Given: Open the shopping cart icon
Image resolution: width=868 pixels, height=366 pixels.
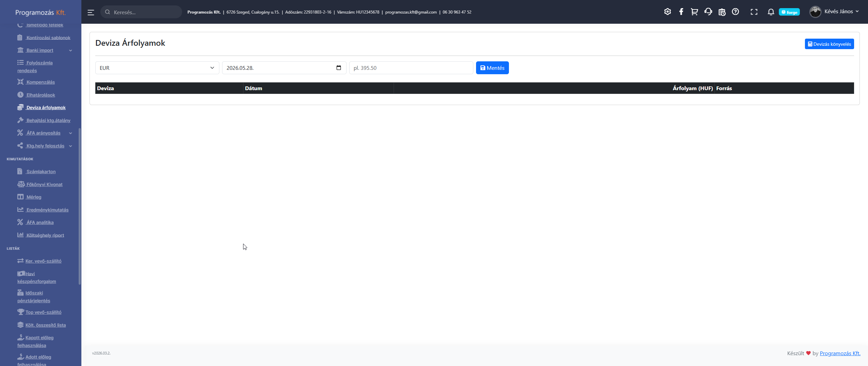Looking at the screenshot, I should pyautogui.click(x=694, y=12).
